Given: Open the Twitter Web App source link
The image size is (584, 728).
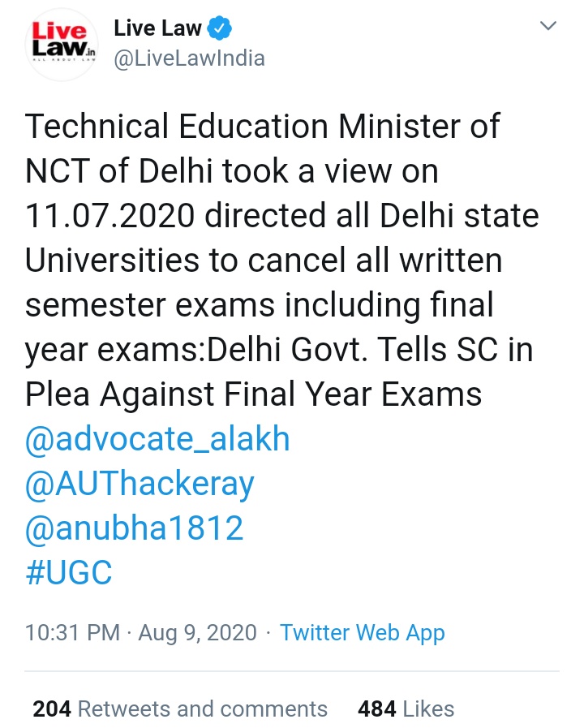Looking at the screenshot, I should 362,633.
